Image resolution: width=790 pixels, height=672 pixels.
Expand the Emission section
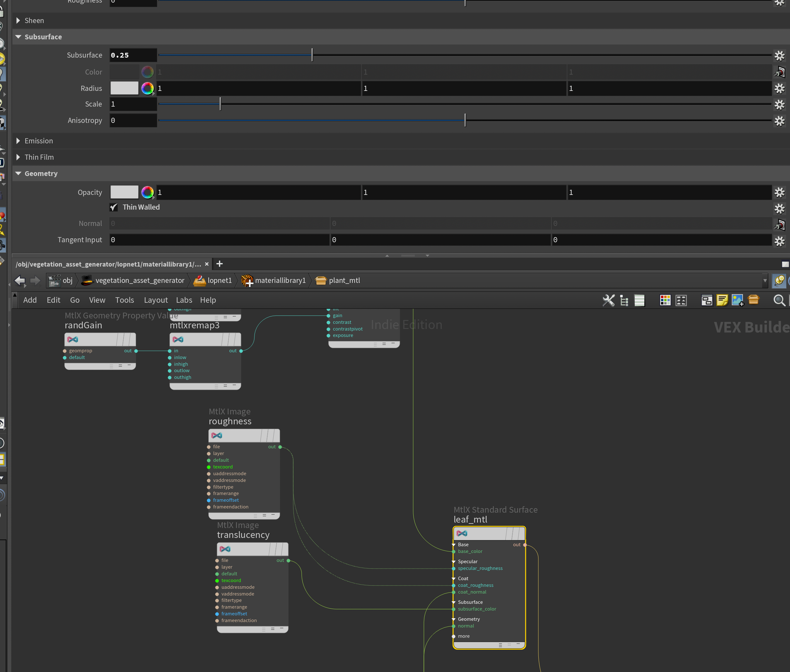(18, 141)
